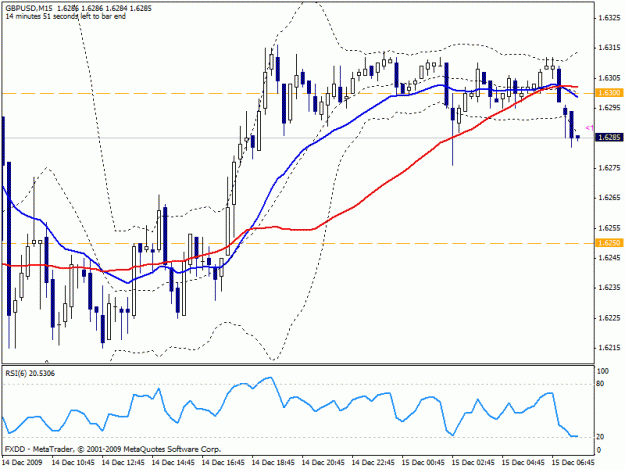Click the '14 Dec 10:45' time axis label
The width and height of the screenshot is (625, 469).
(73, 463)
